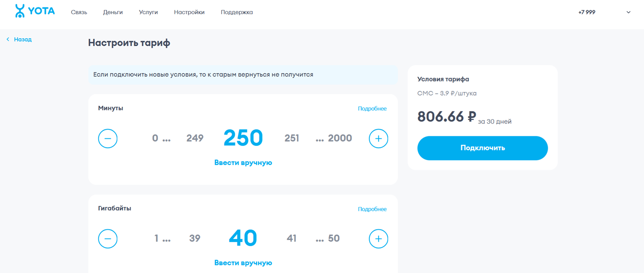Click the Настроить тариф heading
Image resolution: width=644 pixels, height=273 pixels.
pos(129,43)
